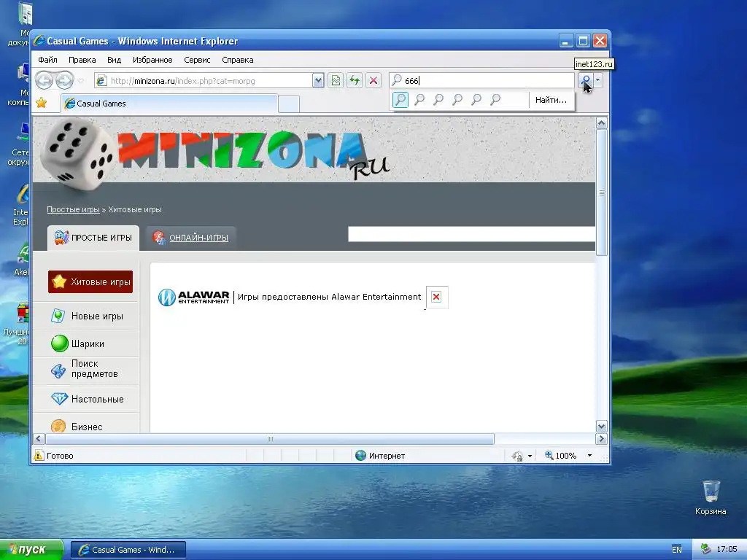Select the Casual Games browser tab
Screen dimensions: 747x560
169,104
